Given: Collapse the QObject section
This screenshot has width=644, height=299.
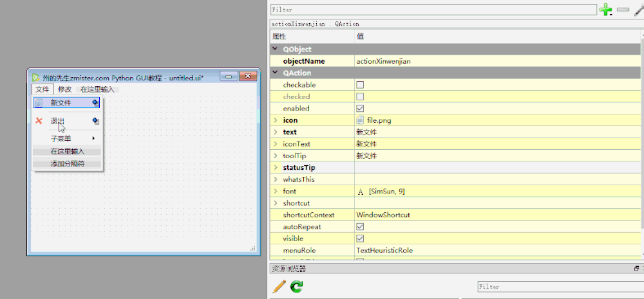Looking at the screenshot, I should coord(275,50).
